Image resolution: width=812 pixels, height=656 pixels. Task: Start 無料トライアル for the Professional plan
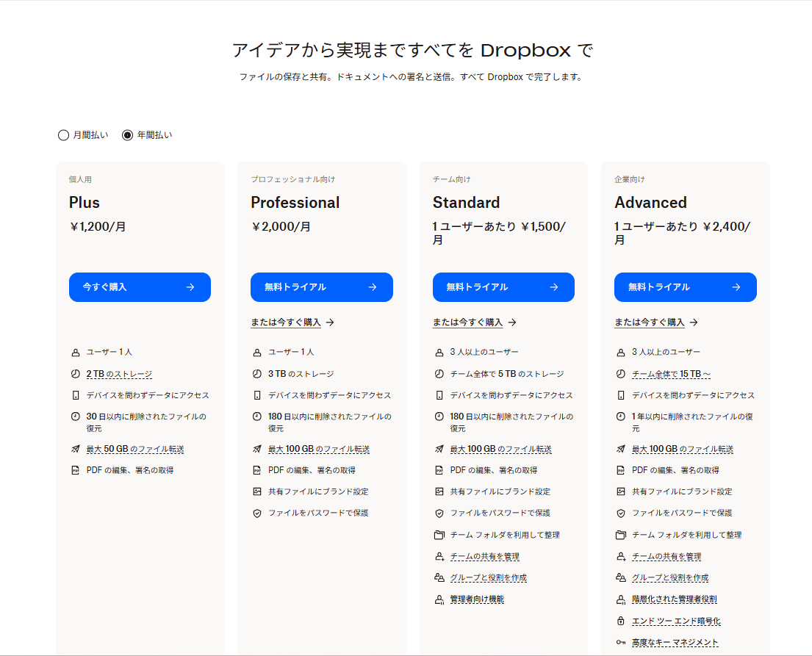tap(322, 286)
